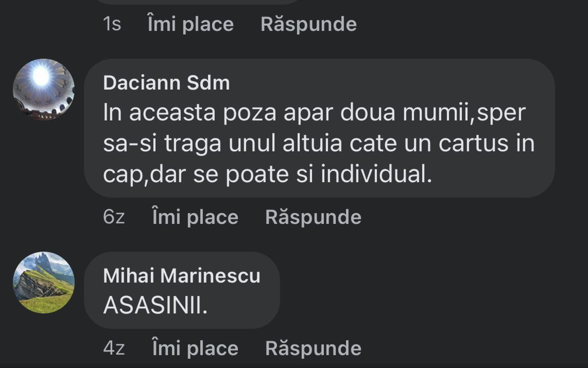Open the Mihai Marinescu profile name link
The width and height of the screenshot is (588, 368).
[x=182, y=276]
